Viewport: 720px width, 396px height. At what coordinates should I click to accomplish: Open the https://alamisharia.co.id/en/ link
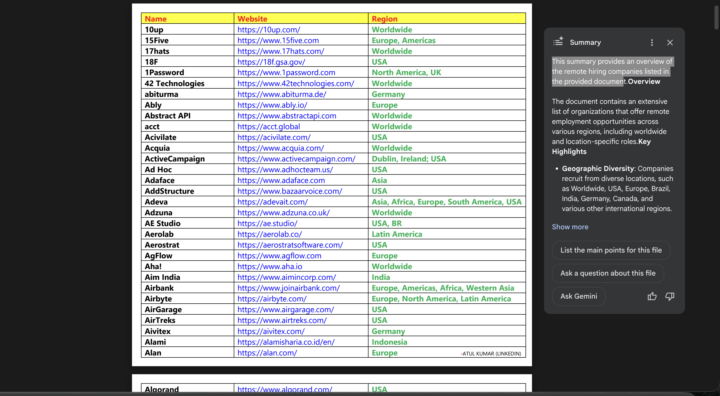[286, 342]
